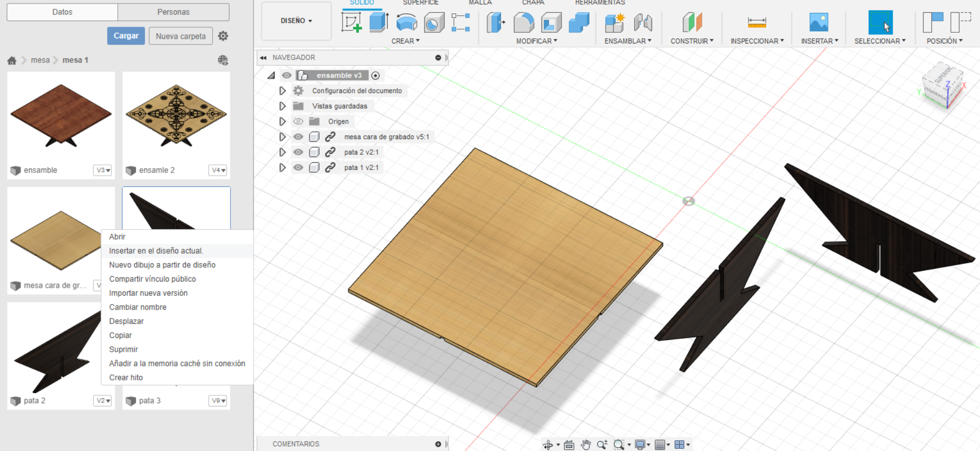This screenshot has height=451, width=980.
Task: Expand the Vistas guardadas folder
Action: coord(282,106)
